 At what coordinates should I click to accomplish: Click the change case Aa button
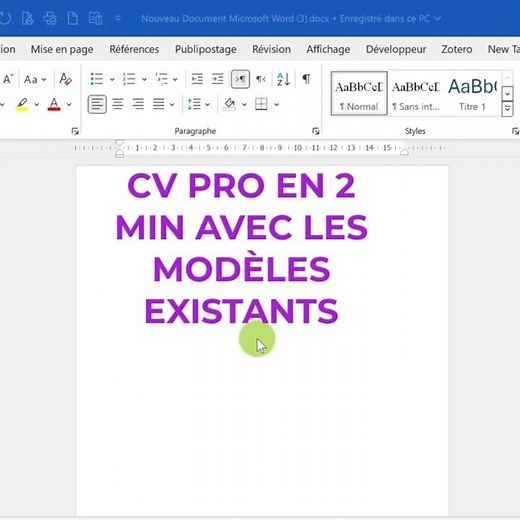pyautogui.click(x=31, y=80)
